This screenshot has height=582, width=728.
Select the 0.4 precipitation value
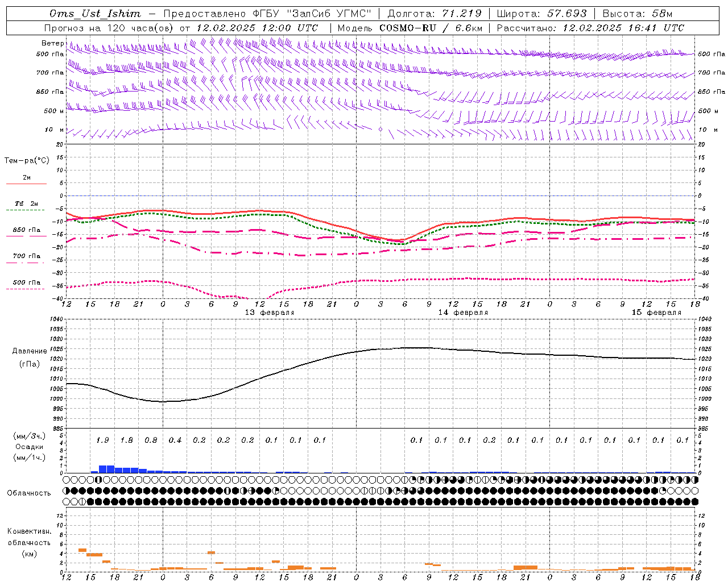tap(175, 440)
